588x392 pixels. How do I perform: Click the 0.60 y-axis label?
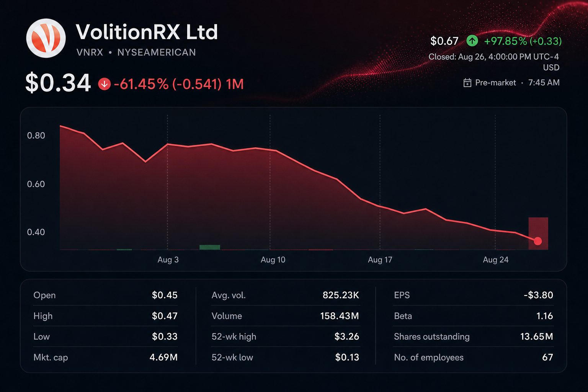tap(36, 184)
